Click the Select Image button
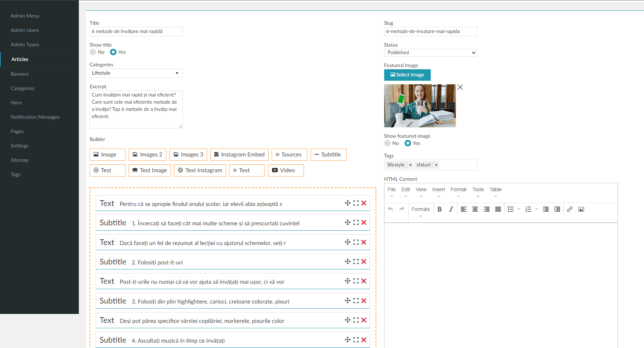The image size is (644, 348). tap(407, 75)
